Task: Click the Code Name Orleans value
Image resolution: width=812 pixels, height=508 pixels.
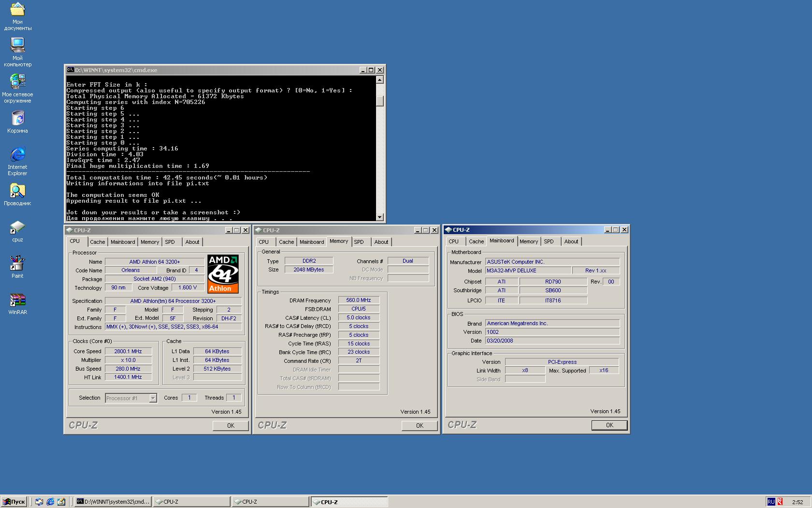Action: point(130,270)
